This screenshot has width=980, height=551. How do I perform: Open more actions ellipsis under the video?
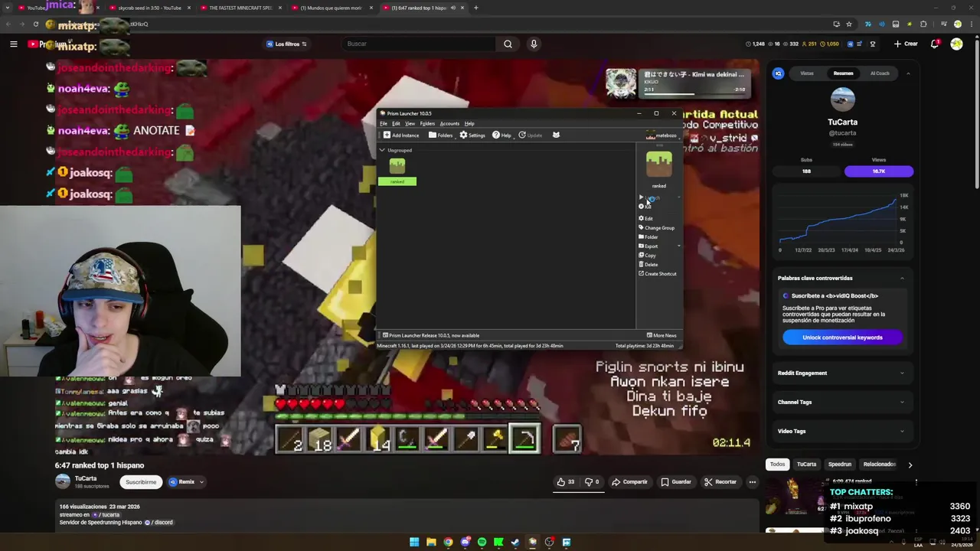point(753,482)
